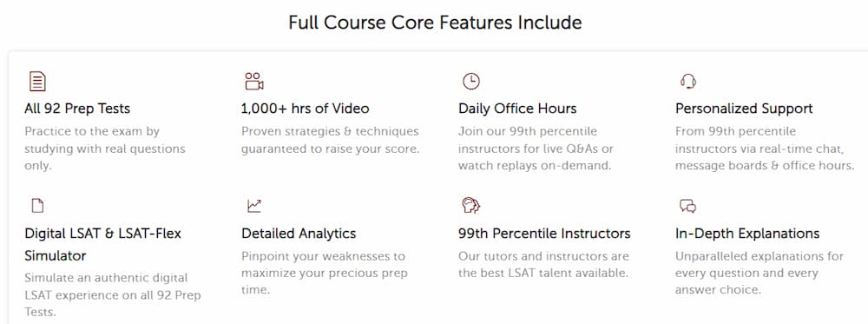
Task: Click the text about pinpointing your weaknesses
Action: point(325,273)
